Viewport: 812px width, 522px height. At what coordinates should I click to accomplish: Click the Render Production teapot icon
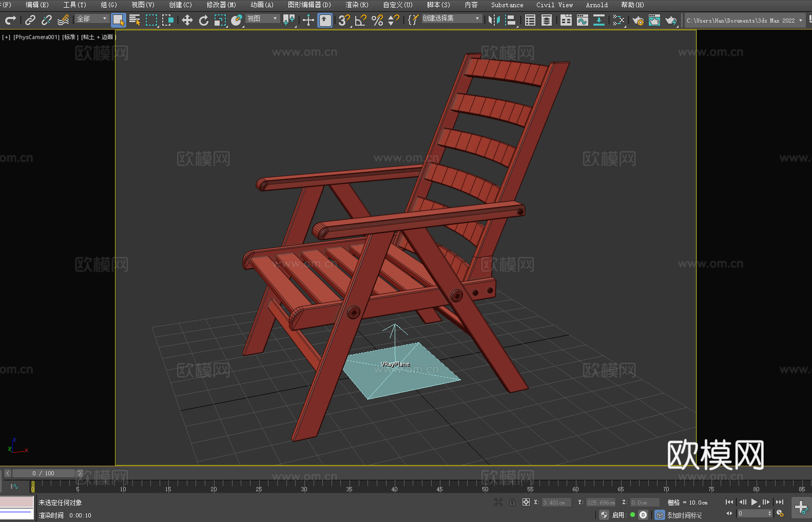coord(671,20)
